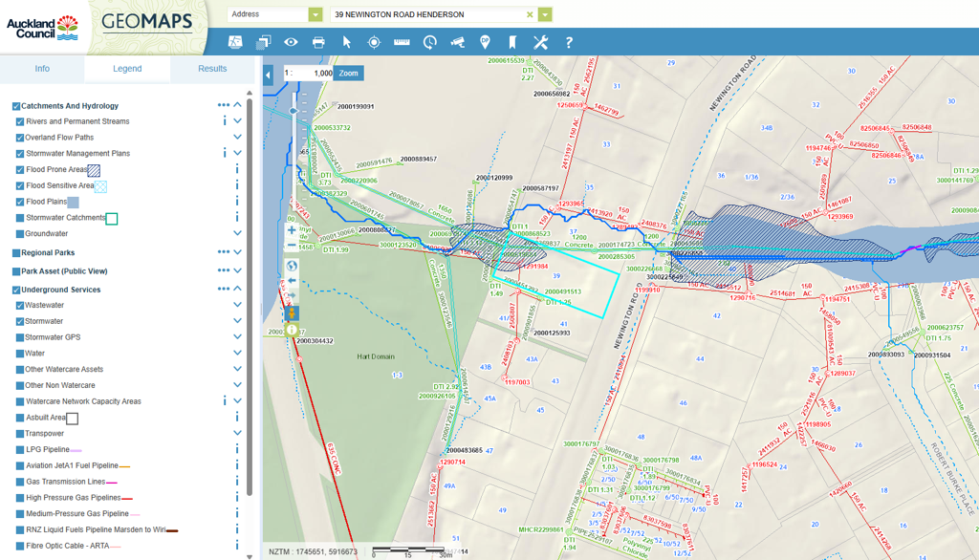The height and width of the screenshot is (560, 979).
Task: Open the wrench and screwdriver tools menu
Action: 540,42
